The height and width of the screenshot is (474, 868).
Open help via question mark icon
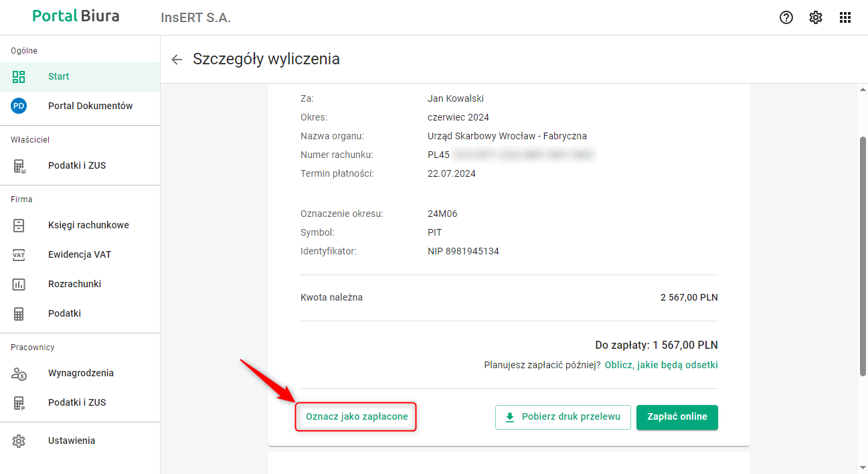coord(786,17)
